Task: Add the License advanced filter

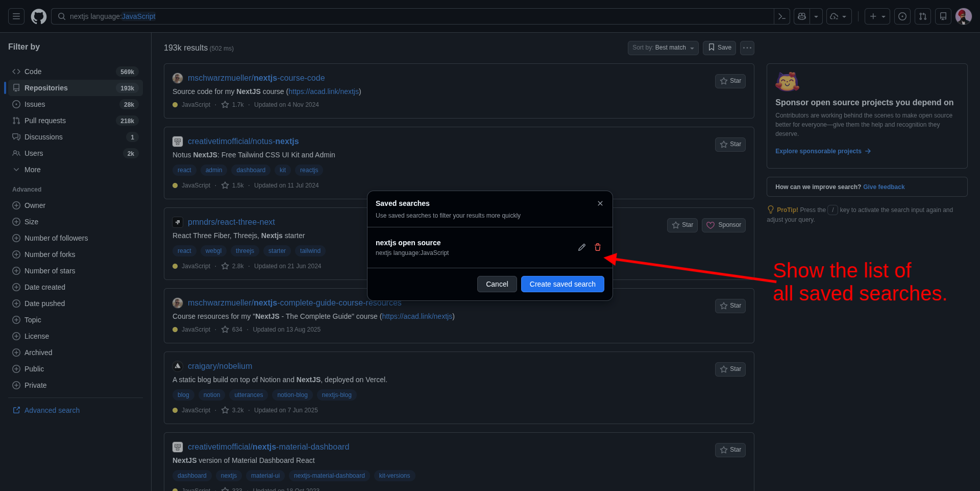Action: (x=76, y=336)
